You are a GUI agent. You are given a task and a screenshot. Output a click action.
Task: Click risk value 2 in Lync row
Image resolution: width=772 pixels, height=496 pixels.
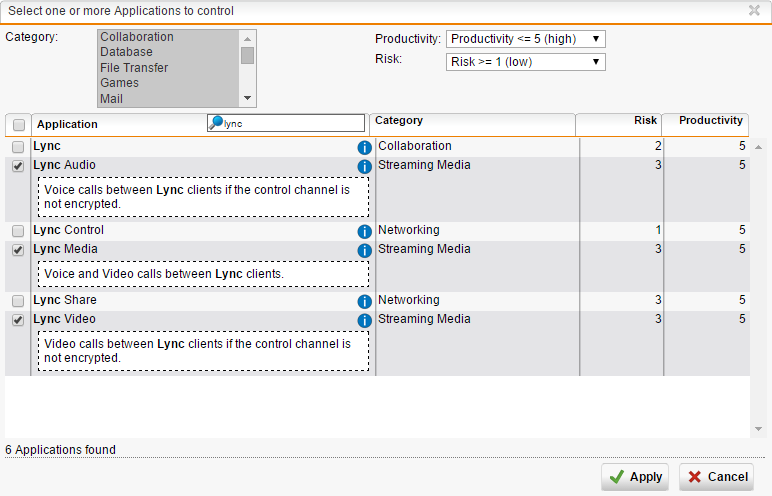coord(658,146)
